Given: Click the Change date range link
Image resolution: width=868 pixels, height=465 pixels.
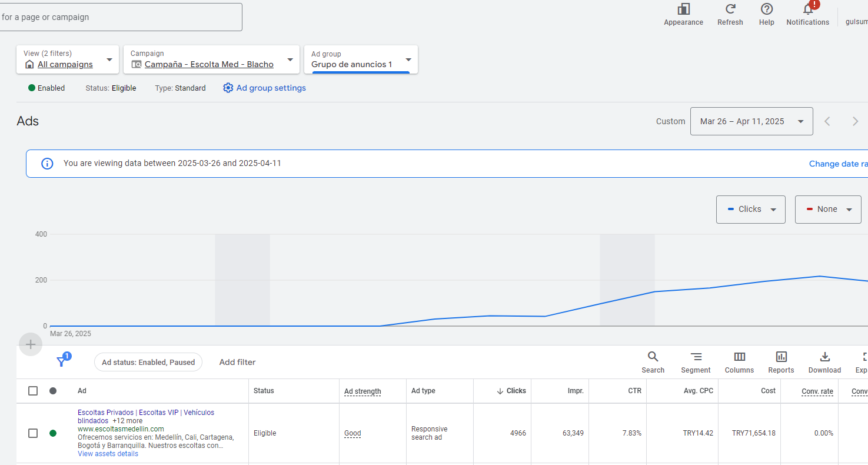Looking at the screenshot, I should 839,164.
